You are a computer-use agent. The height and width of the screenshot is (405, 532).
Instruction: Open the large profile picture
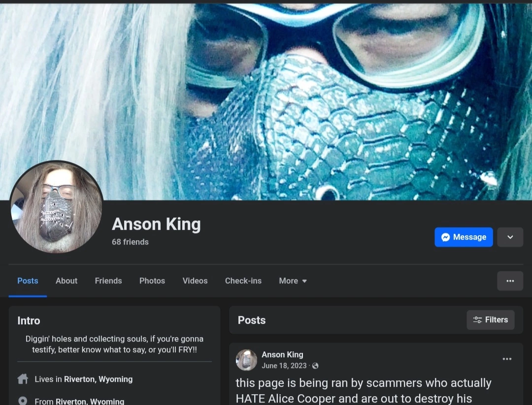point(56,207)
